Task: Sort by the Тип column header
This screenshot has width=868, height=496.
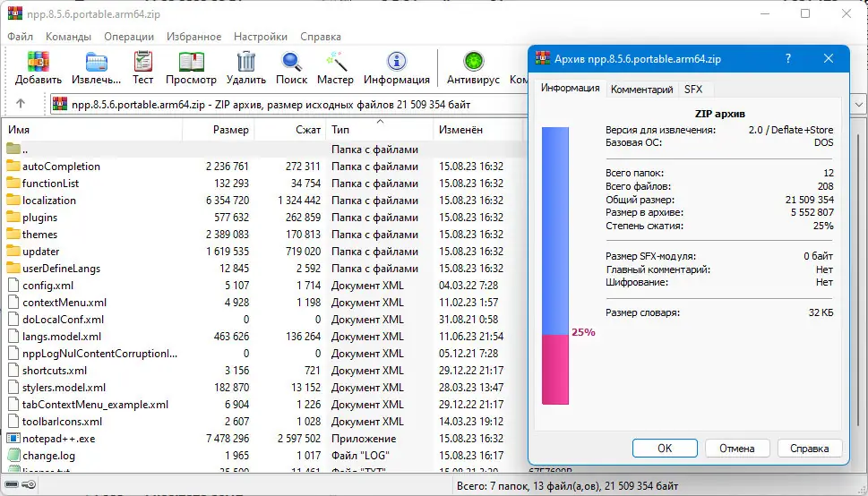Action: pos(379,130)
